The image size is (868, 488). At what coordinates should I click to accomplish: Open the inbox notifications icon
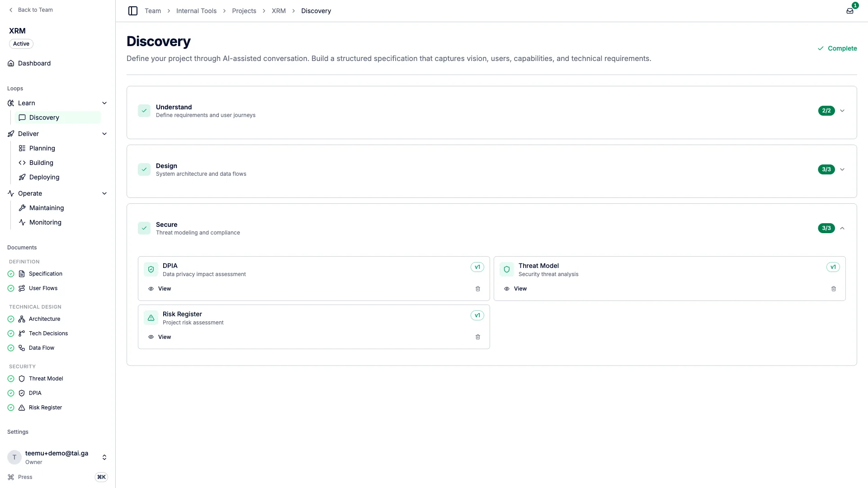tap(850, 11)
